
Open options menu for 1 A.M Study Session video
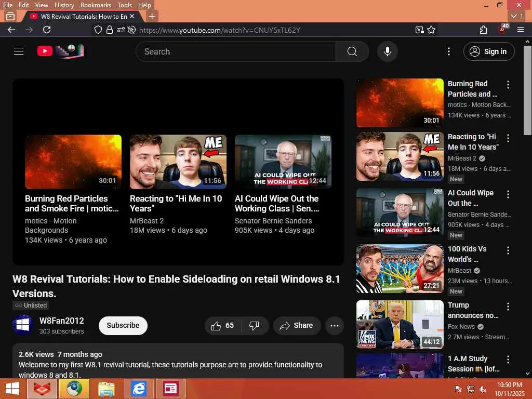coord(508,360)
